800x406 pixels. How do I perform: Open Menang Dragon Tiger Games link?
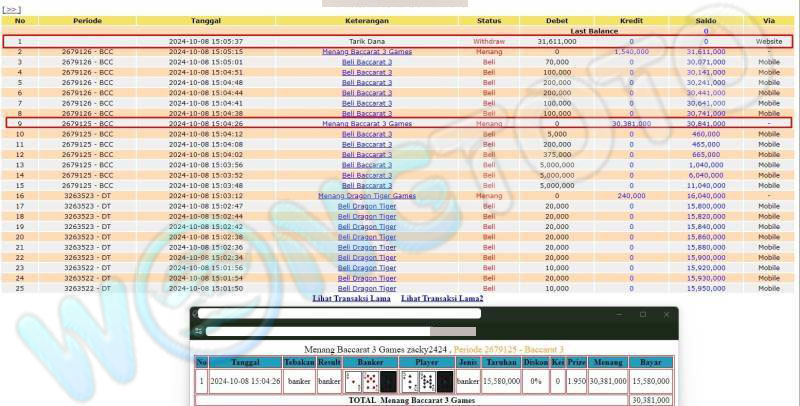pyautogui.click(x=367, y=196)
